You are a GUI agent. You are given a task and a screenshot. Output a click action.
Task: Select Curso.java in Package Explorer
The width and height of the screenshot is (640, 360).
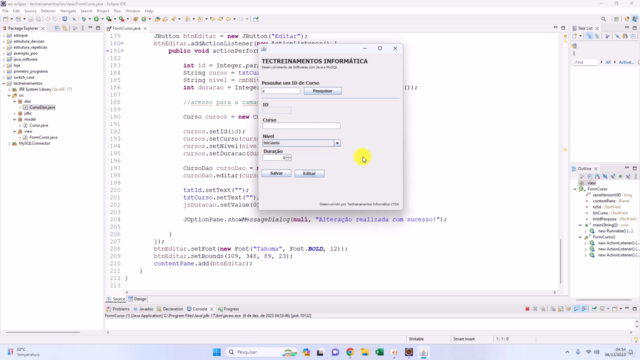[38, 125]
